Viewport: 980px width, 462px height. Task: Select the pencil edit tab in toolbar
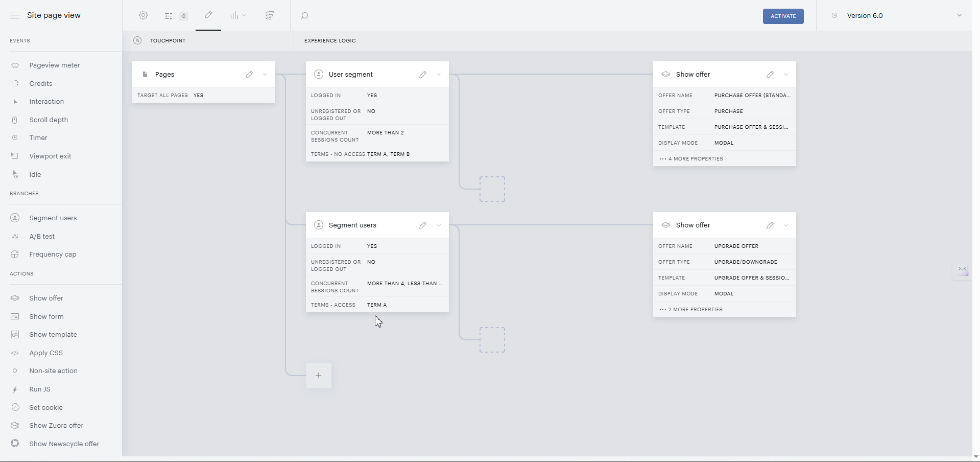208,15
